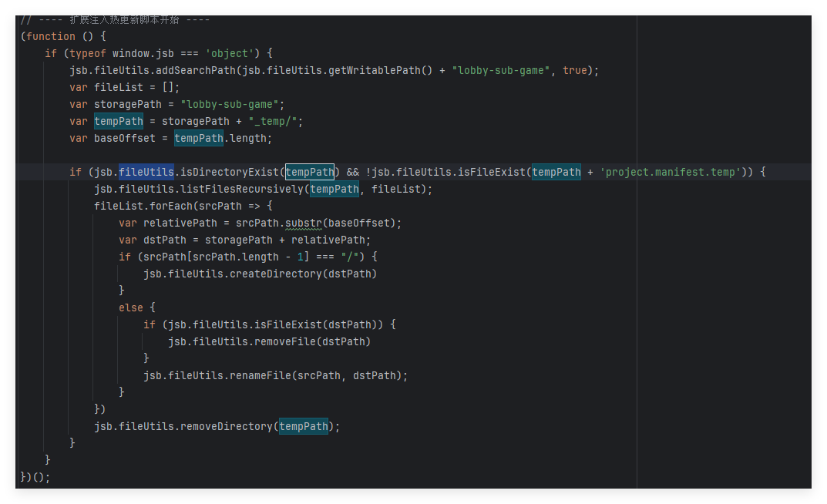This screenshot has height=504, width=827.
Task: Click the 'project.manifest.temp' string
Action: coord(671,172)
